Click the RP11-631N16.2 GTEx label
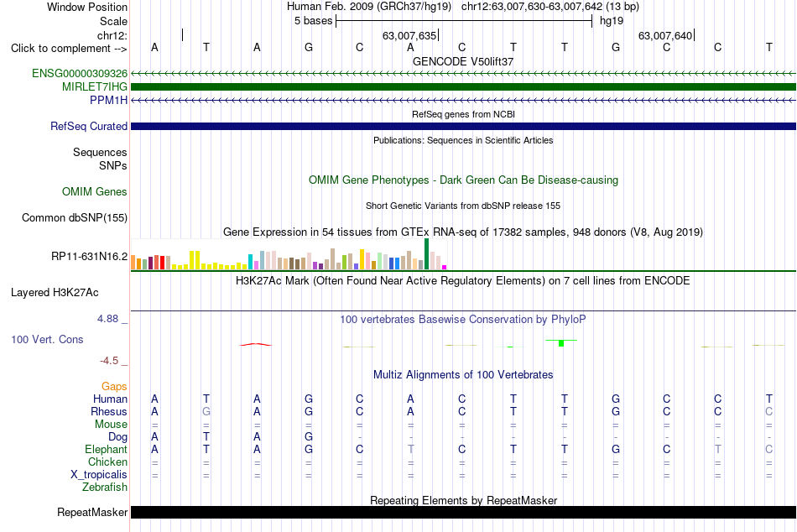The image size is (797, 532). 90,256
